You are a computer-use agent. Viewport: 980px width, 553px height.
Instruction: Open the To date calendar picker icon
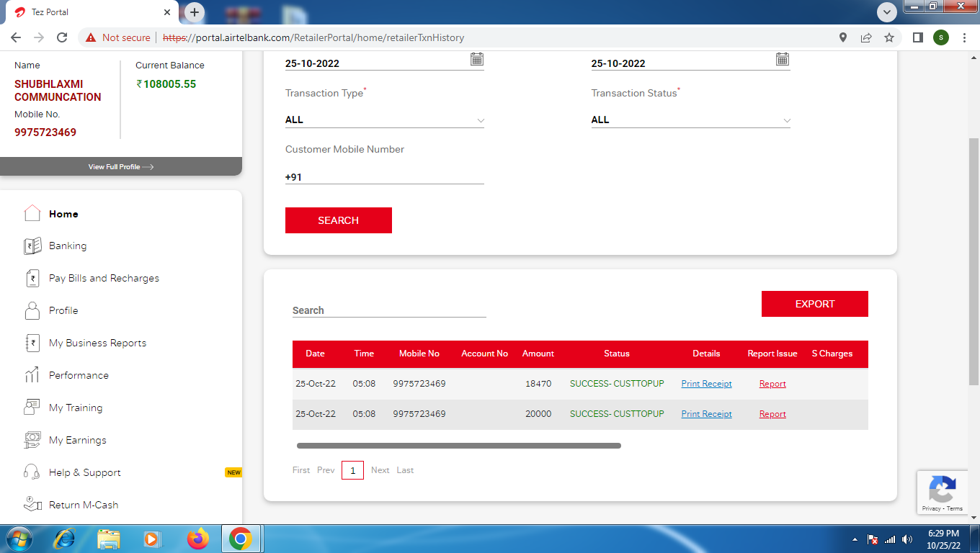[782, 59]
